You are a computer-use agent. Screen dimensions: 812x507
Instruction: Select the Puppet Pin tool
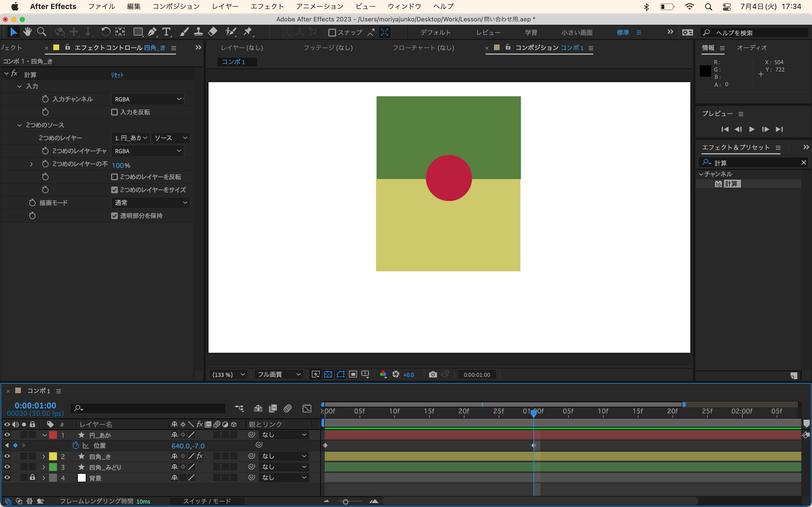tap(248, 32)
